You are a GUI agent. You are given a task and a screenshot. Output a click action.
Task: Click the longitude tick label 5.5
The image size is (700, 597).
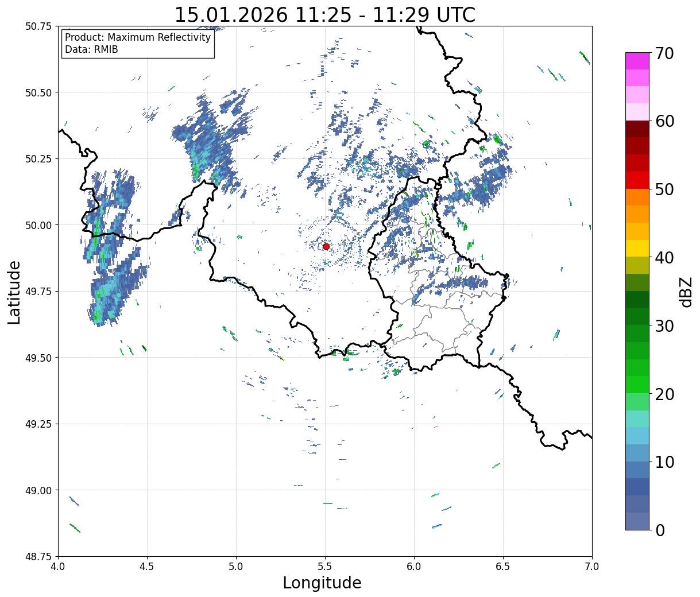(x=325, y=567)
